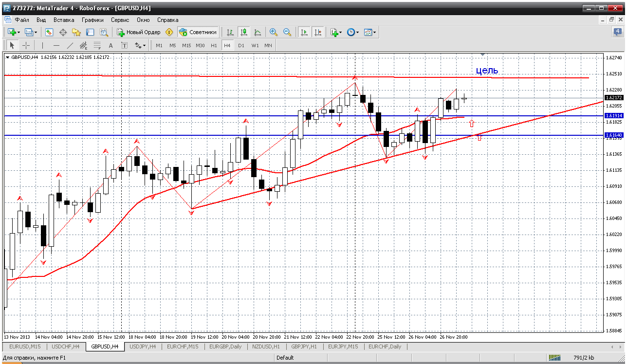Open the Profiles toolbar icon
This screenshot has width=627, height=364.
[29, 32]
